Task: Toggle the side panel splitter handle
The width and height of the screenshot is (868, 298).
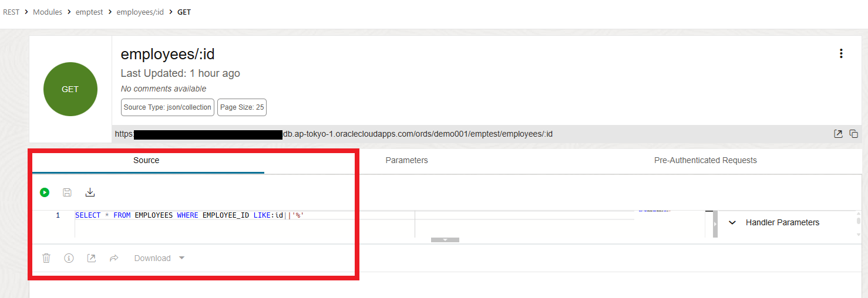Action: click(715, 224)
